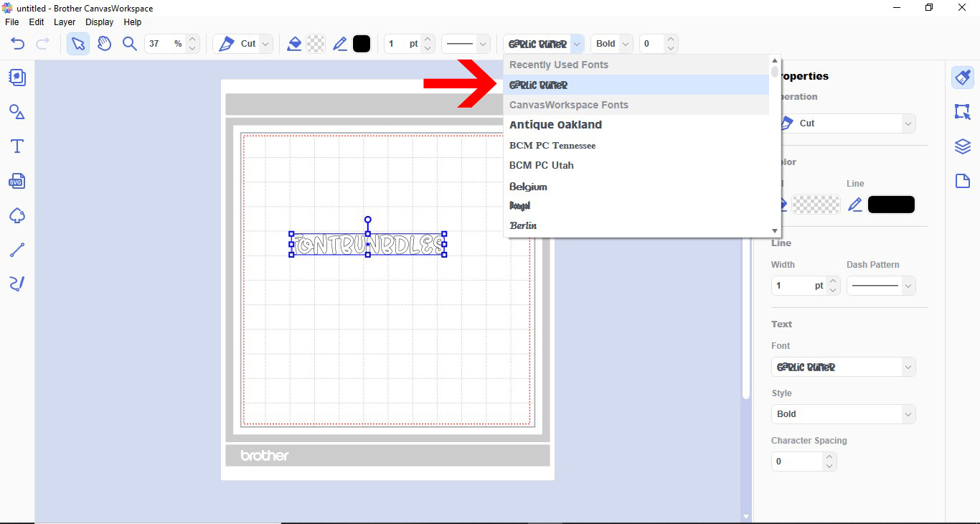Select the Garlic Butter recently used font
The width and height of the screenshot is (980, 524).
(636, 85)
